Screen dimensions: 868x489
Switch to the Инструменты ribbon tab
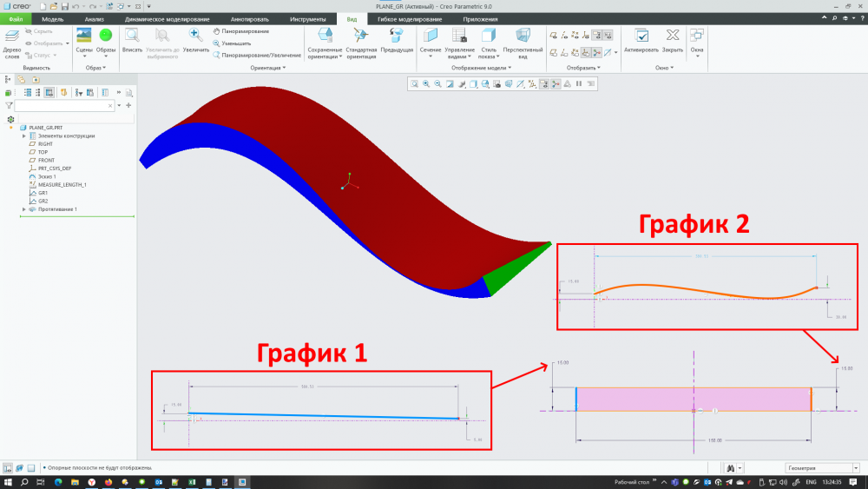click(308, 19)
